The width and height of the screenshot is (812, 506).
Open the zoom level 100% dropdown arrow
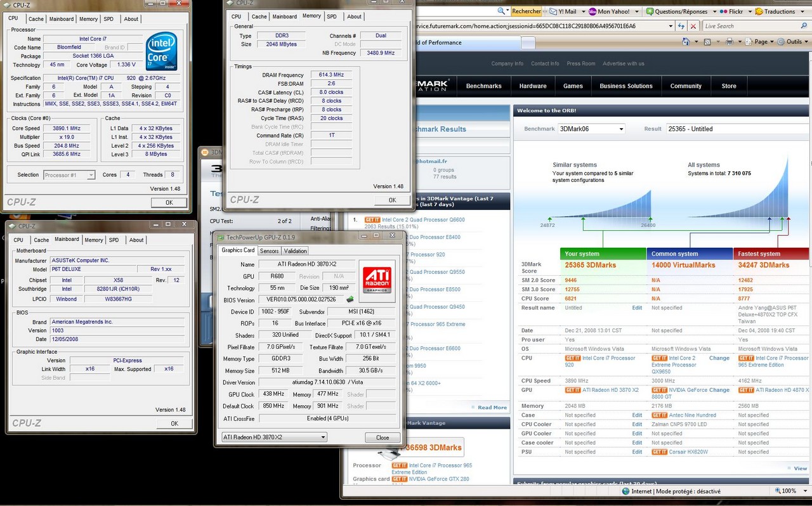coord(806,491)
